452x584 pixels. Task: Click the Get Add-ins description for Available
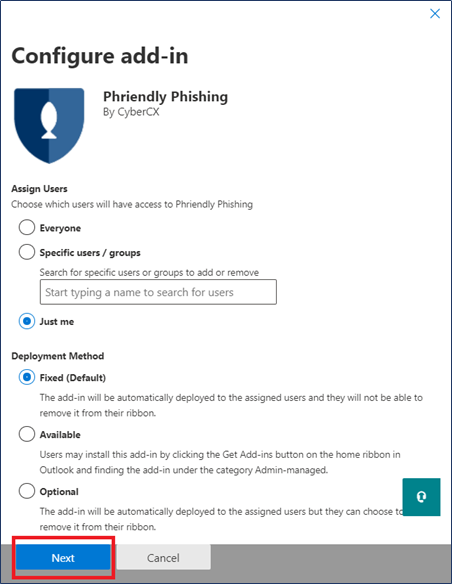(220, 462)
